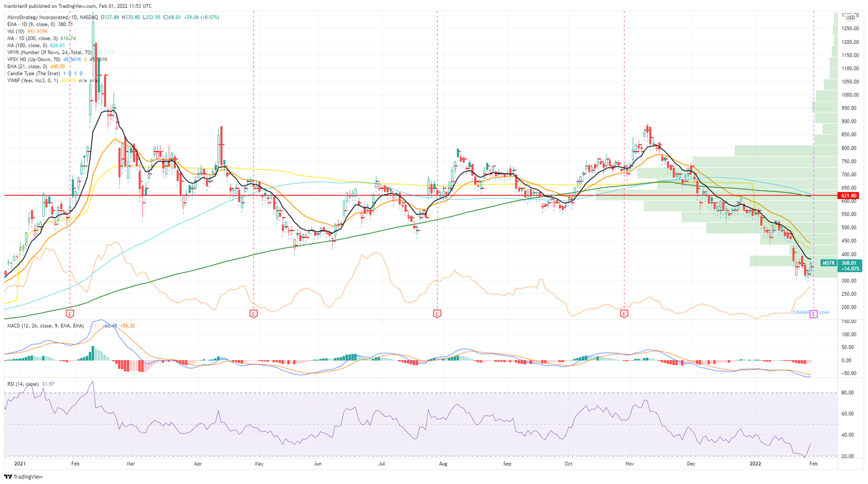Click the volume value 841.979K
The height and width of the screenshot is (484, 868).
coord(38,31)
